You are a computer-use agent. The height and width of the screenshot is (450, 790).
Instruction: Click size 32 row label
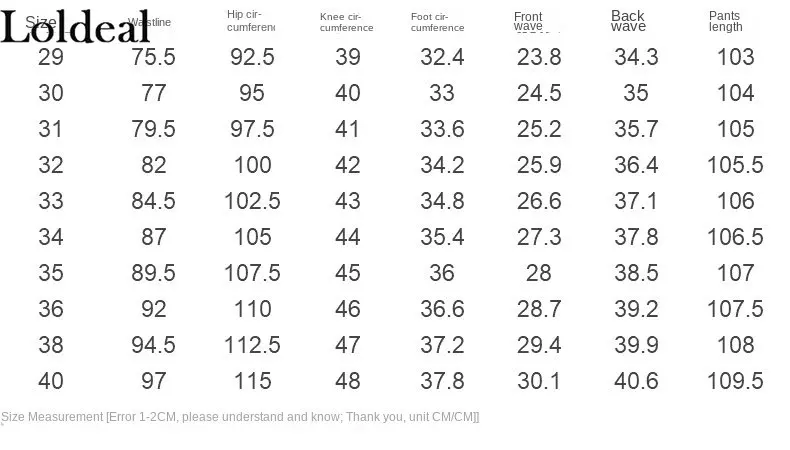tap(50, 165)
